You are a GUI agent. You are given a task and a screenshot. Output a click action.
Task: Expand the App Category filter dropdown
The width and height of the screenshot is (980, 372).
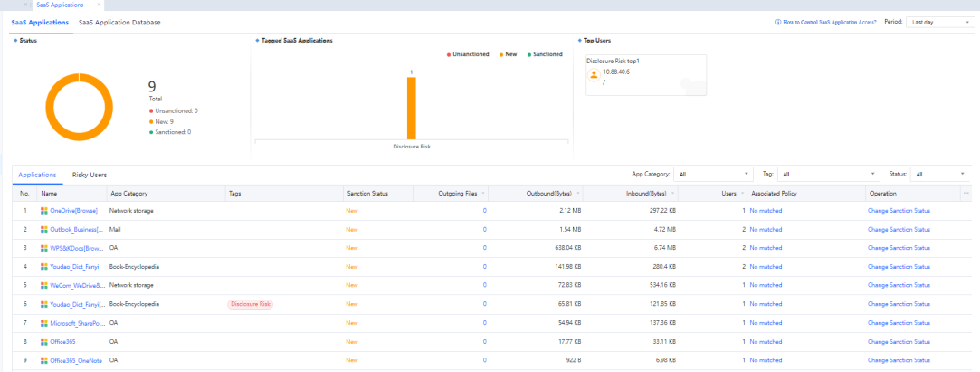pyautogui.click(x=713, y=174)
